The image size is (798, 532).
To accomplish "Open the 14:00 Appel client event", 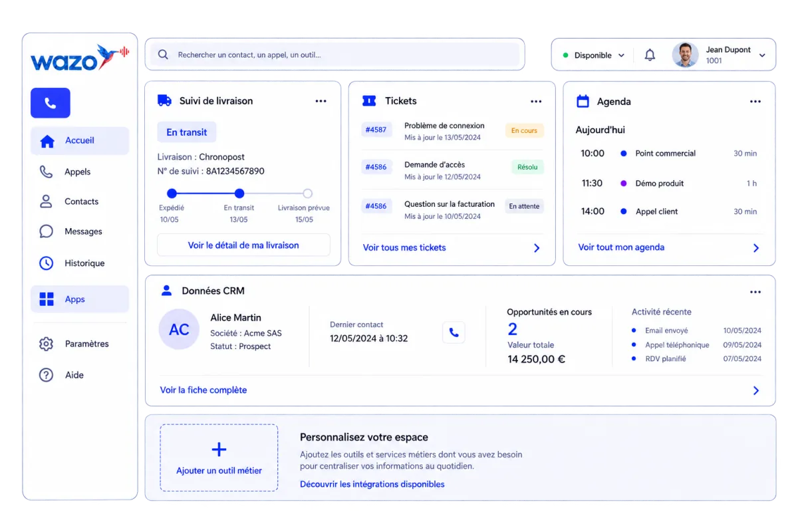I will coord(669,211).
